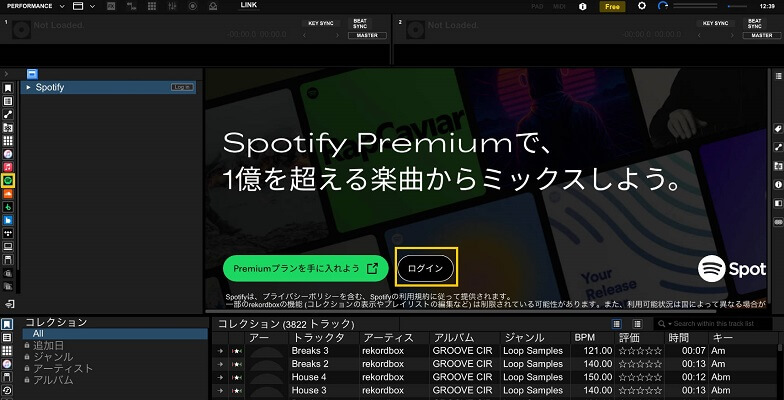This screenshot has width=784, height=400.
Task: Click the green Premiumプランを手に入れよう button
Action: (306, 268)
